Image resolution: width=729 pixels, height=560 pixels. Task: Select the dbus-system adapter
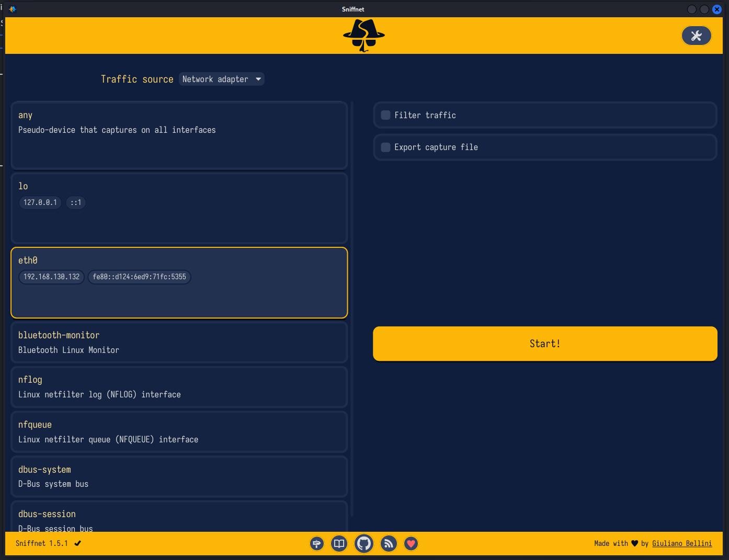click(179, 476)
